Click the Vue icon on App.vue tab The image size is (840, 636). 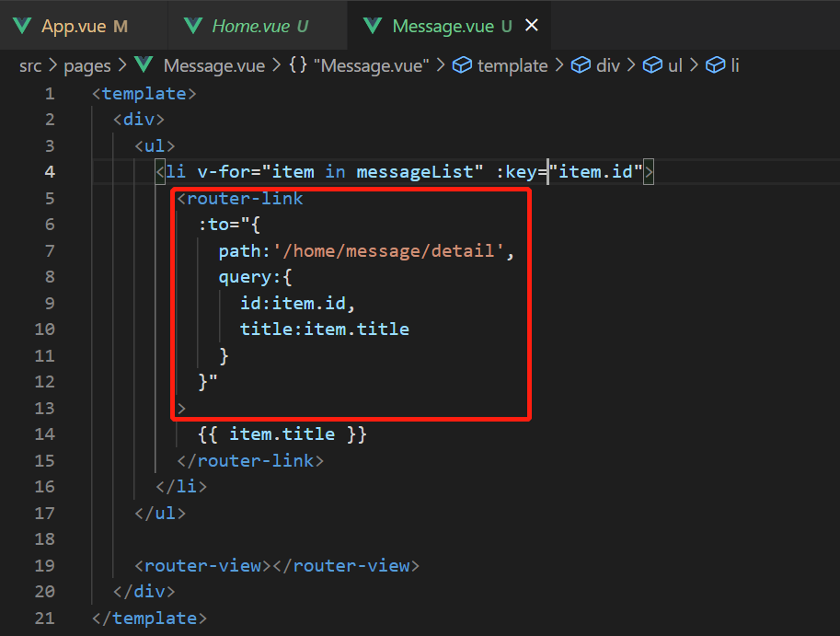[x=22, y=26]
